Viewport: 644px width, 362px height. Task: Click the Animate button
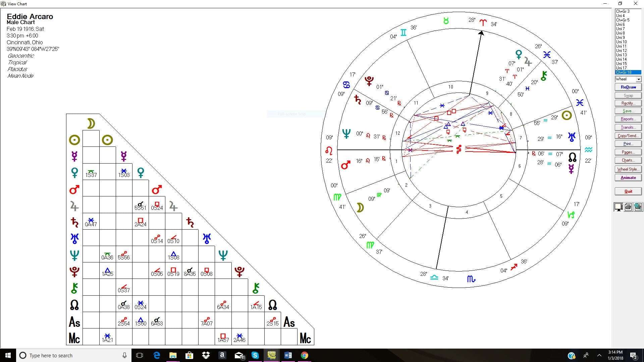click(628, 178)
